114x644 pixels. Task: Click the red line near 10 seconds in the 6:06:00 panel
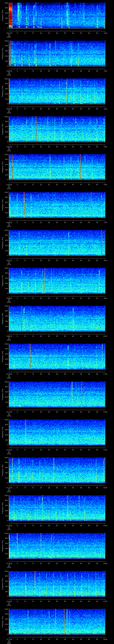[x=24, y=205]
